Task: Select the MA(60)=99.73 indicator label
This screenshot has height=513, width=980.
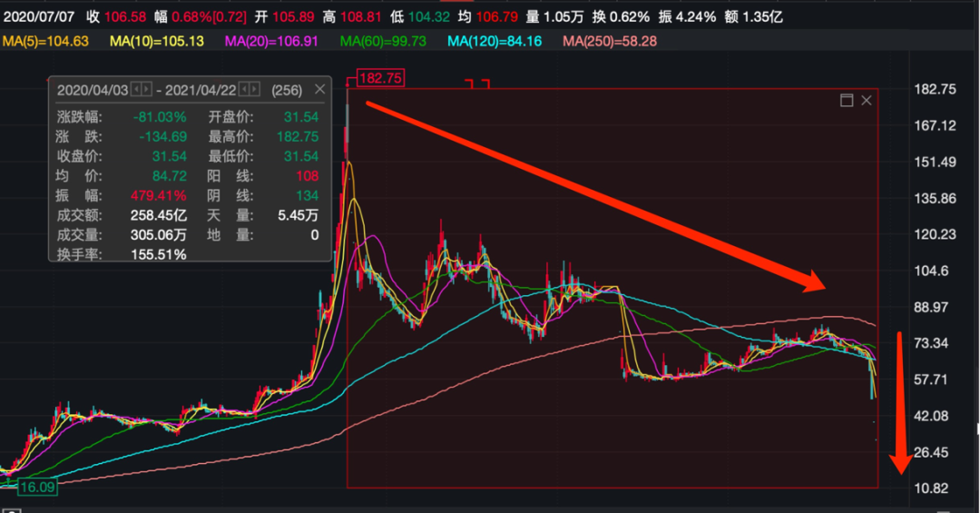Action: 383,41
